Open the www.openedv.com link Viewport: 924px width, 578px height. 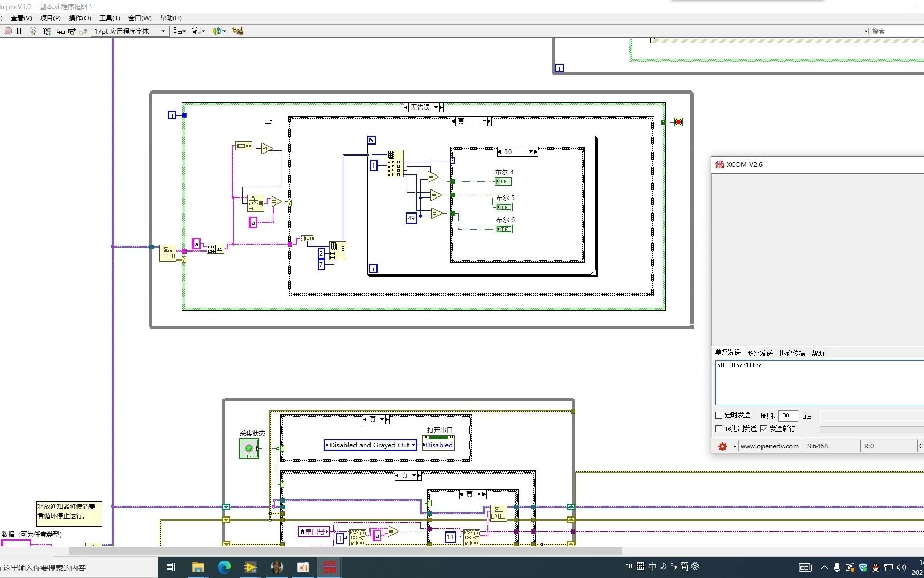point(769,446)
